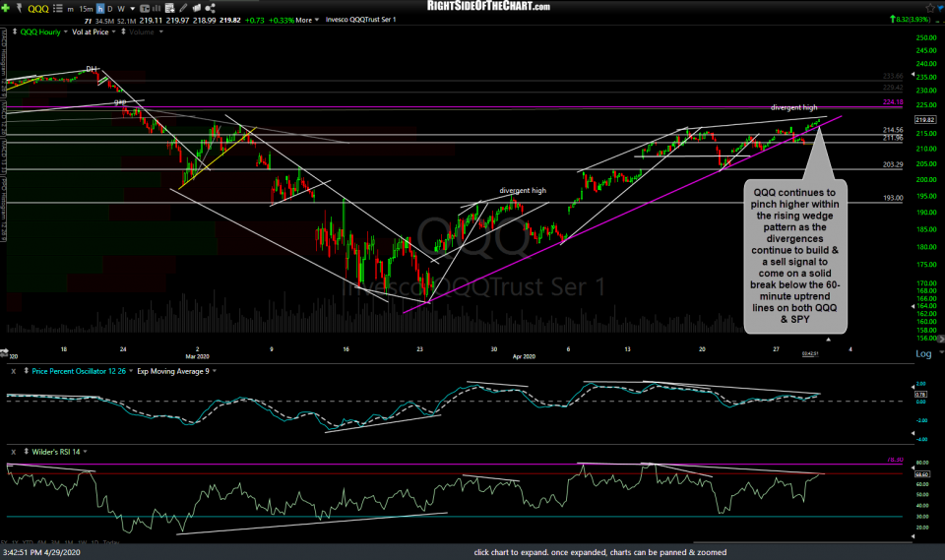The height and width of the screenshot is (560, 945).
Task: Click the QQQ ticker symbol field
Action: pos(38,9)
